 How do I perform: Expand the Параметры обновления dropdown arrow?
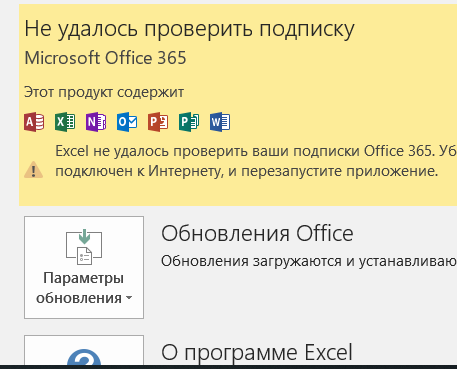pos(129,298)
